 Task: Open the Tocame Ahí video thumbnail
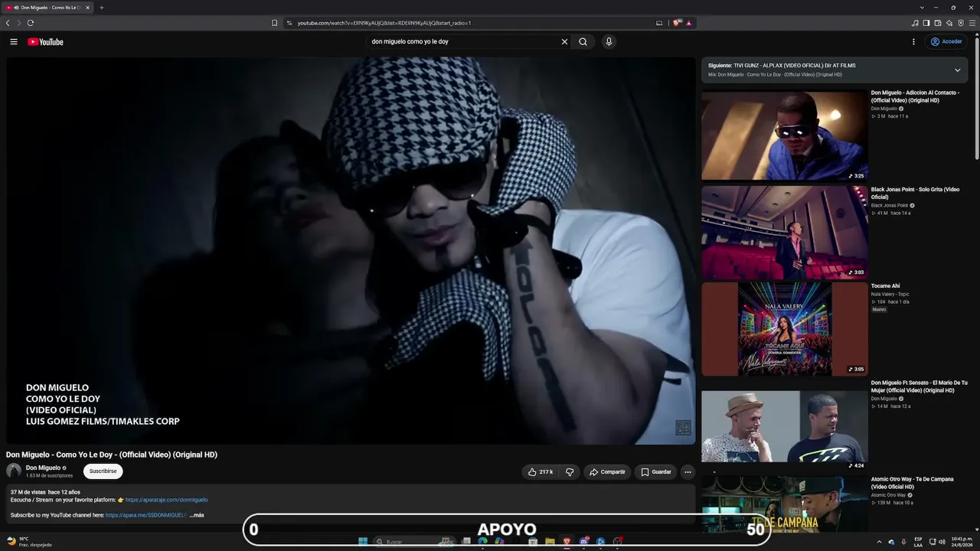784,329
